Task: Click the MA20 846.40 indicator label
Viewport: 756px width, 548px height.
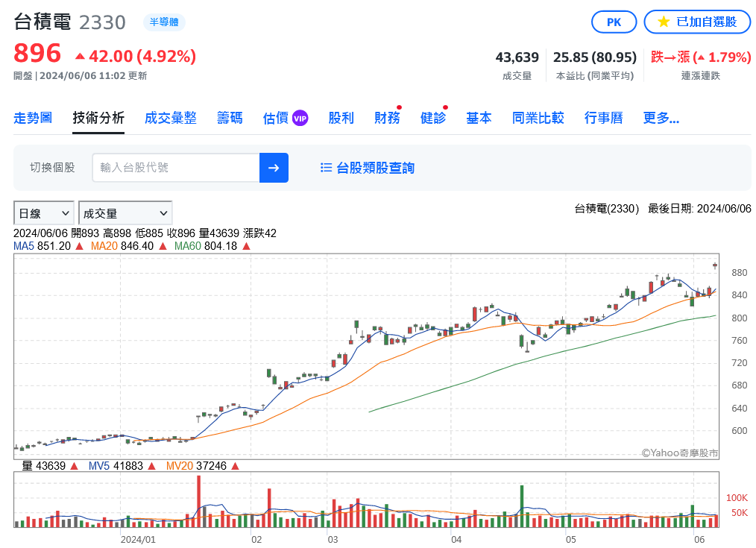Action: pyautogui.click(x=128, y=246)
